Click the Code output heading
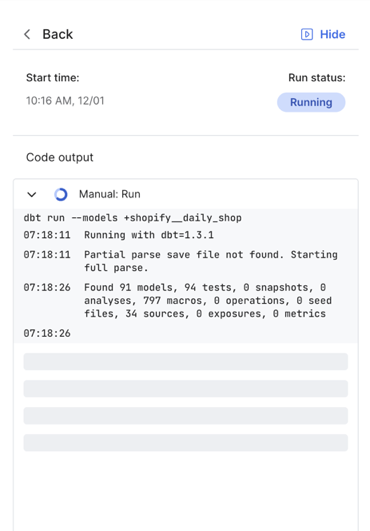Image resolution: width=370 pixels, height=531 pixels. [x=60, y=157]
